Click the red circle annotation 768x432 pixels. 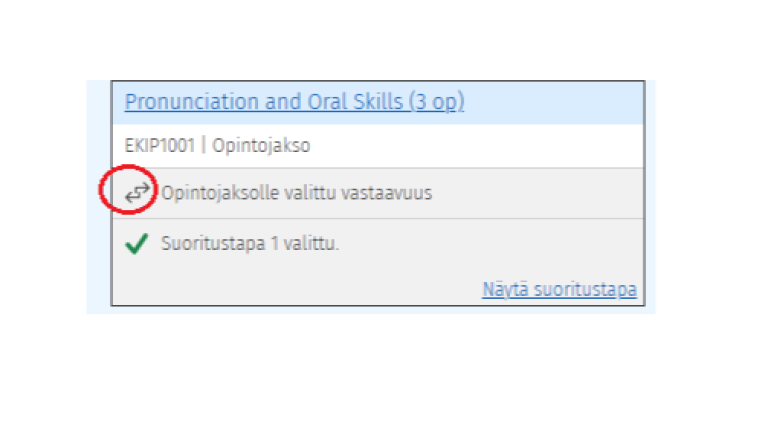(128, 190)
